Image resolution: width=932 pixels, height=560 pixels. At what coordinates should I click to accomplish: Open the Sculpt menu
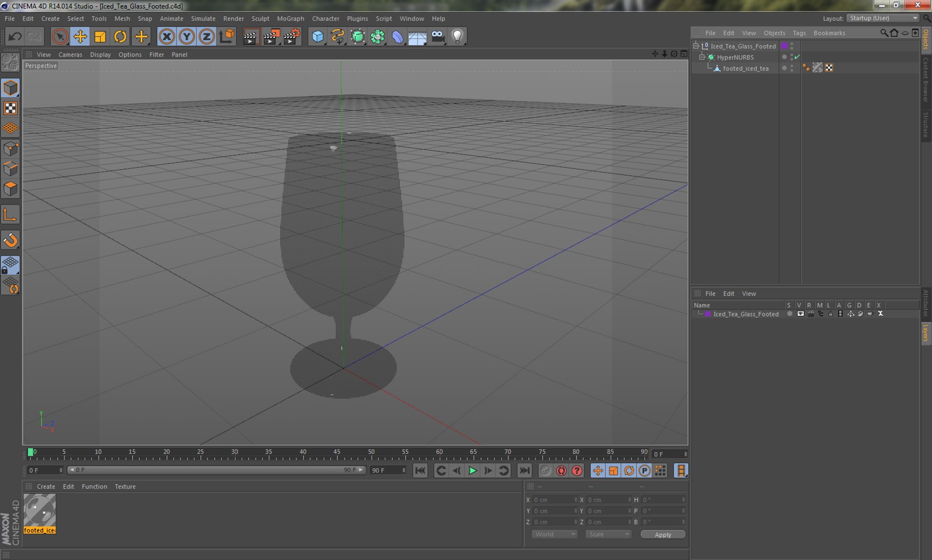261,19
